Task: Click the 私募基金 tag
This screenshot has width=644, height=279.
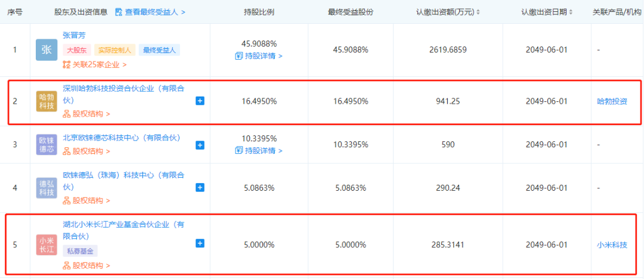Action: click(80, 251)
